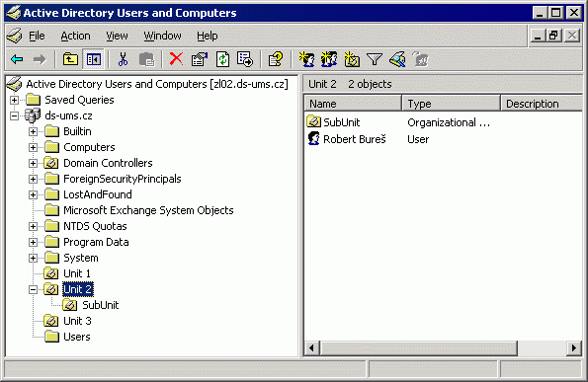Collapse the Unit 2 tree node

pyautogui.click(x=33, y=289)
